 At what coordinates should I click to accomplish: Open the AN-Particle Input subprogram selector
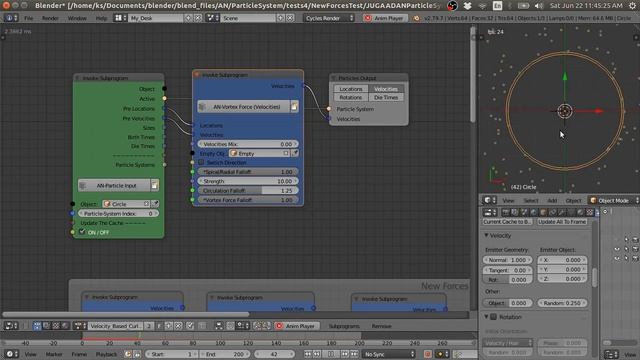click(x=114, y=186)
